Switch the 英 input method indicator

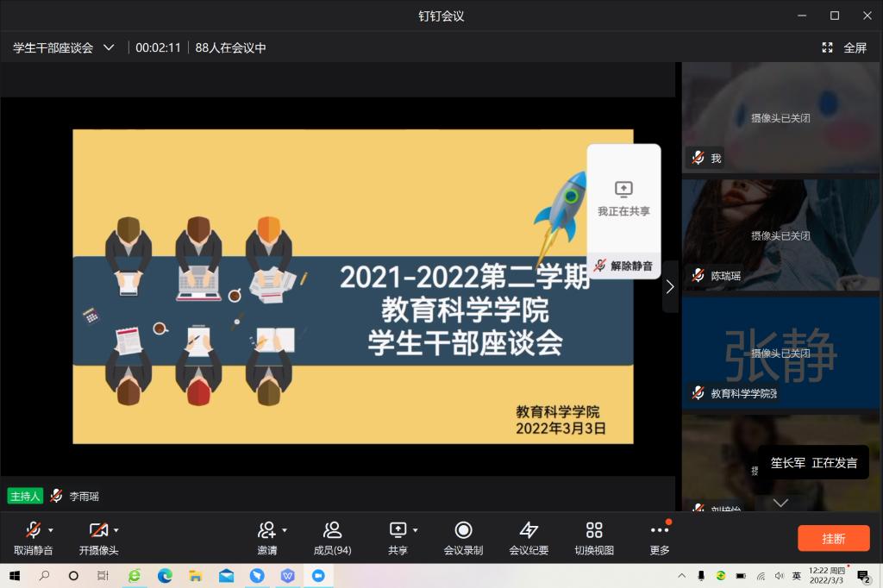point(796,576)
